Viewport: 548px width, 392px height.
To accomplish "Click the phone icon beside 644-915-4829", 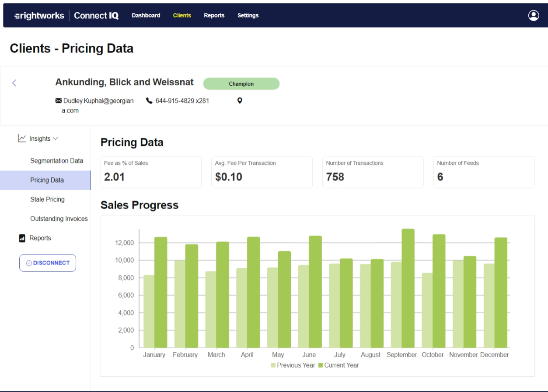I will 149,100.
